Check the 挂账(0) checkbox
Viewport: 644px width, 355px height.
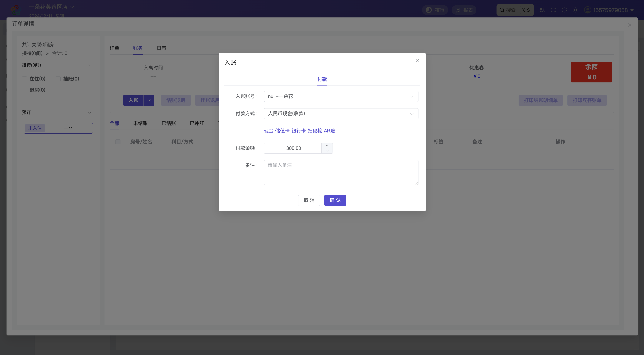tap(58, 79)
